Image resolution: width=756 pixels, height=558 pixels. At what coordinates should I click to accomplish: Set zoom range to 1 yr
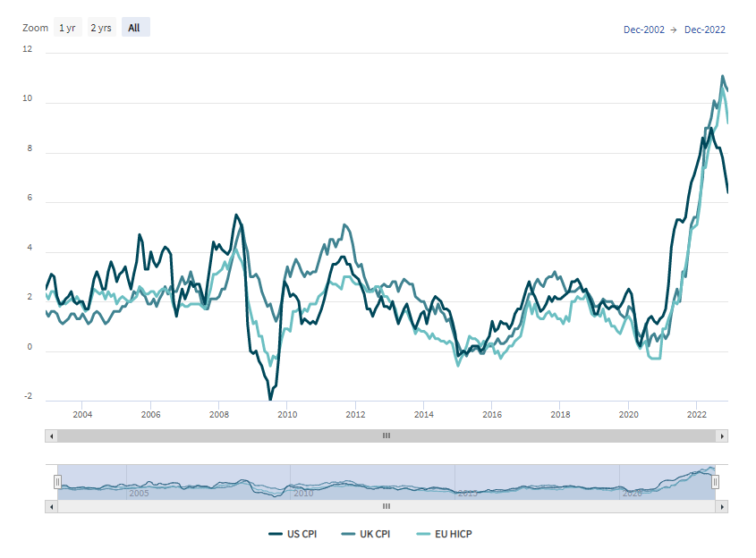click(x=67, y=28)
